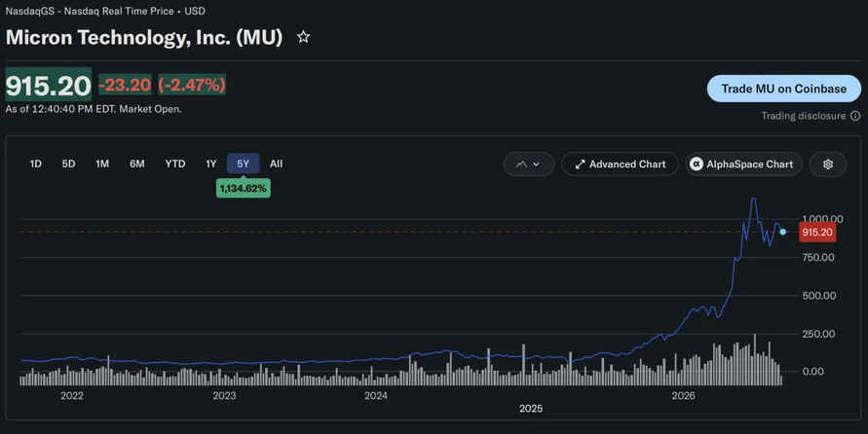This screenshot has width=868, height=434.
Task: Click the 1,134.62% return badge
Action: point(243,189)
